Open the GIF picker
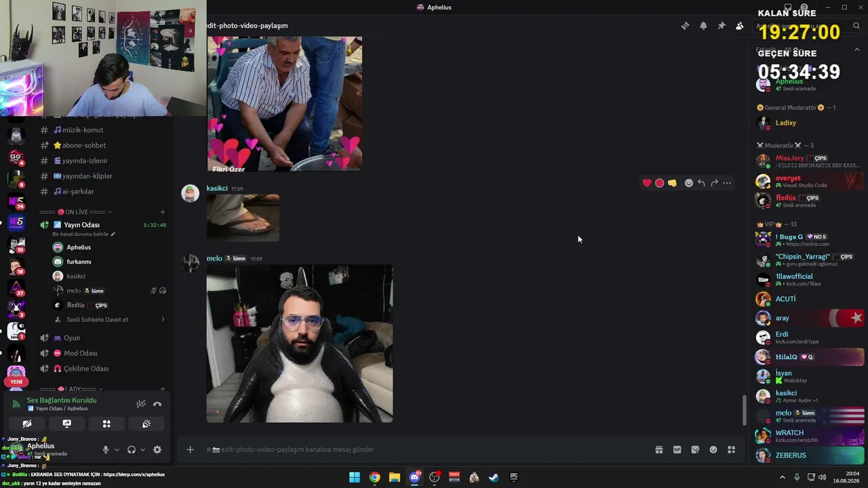This screenshot has width=868, height=488. click(x=677, y=449)
